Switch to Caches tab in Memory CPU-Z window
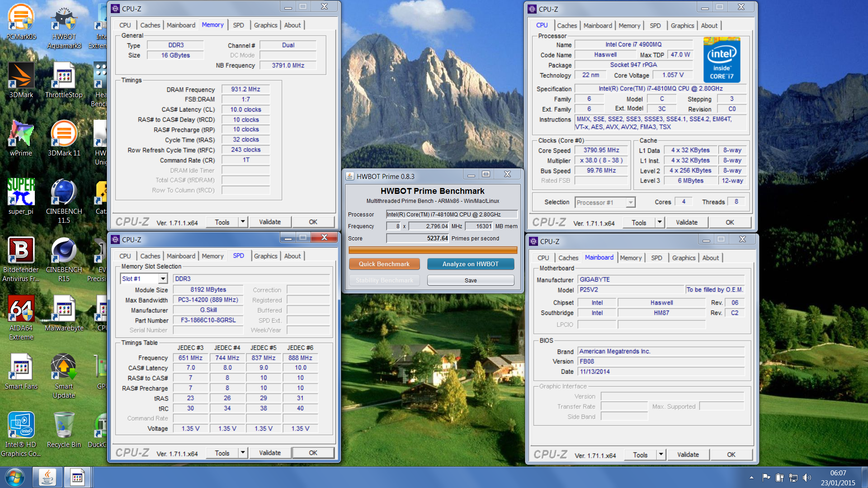 tap(150, 25)
